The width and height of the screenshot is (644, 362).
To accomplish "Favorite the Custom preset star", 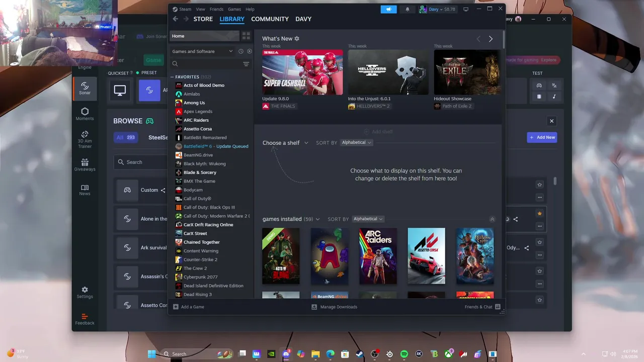I will click(x=539, y=185).
